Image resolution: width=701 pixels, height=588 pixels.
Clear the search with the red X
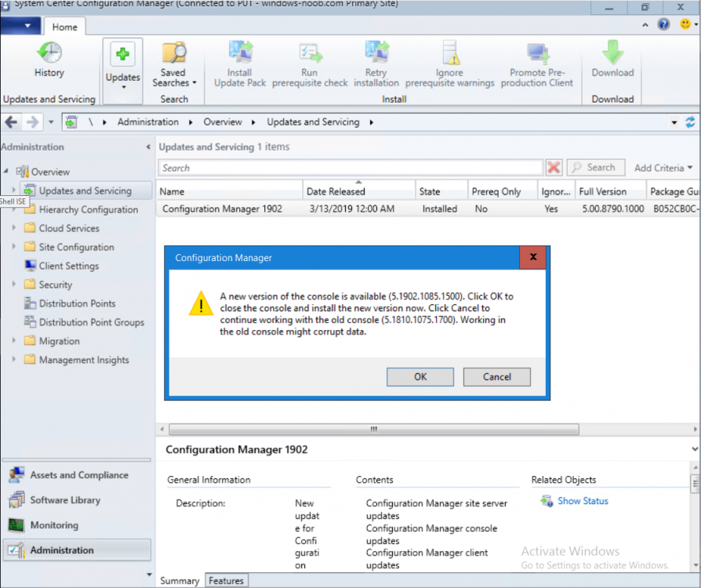coord(554,168)
